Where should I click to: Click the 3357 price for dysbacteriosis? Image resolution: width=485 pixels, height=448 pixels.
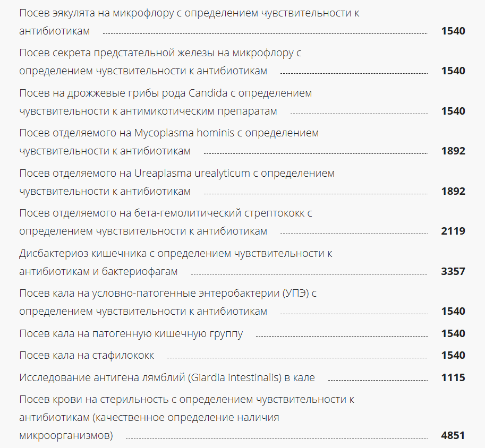click(x=453, y=272)
